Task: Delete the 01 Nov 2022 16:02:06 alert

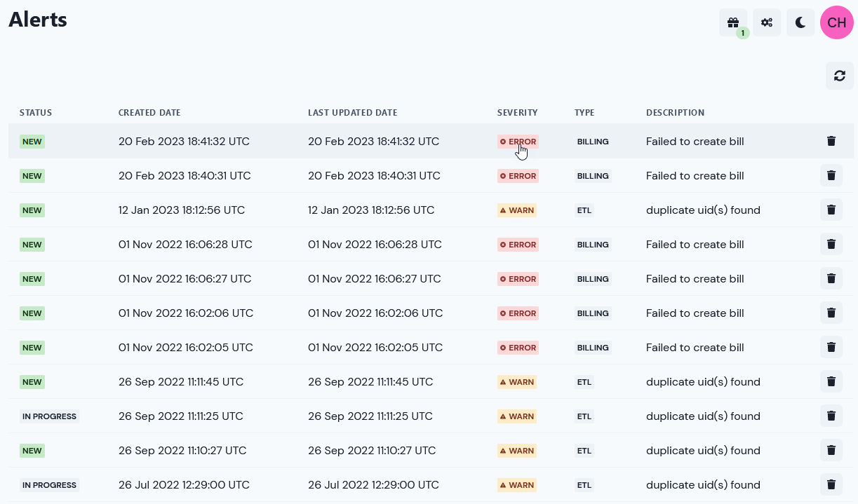Action: point(831,313)
